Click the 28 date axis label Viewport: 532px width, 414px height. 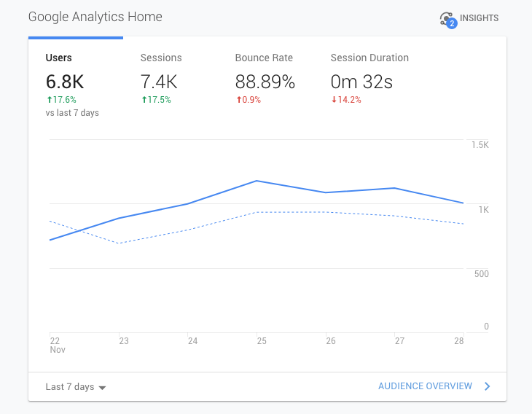pos(459,340)
